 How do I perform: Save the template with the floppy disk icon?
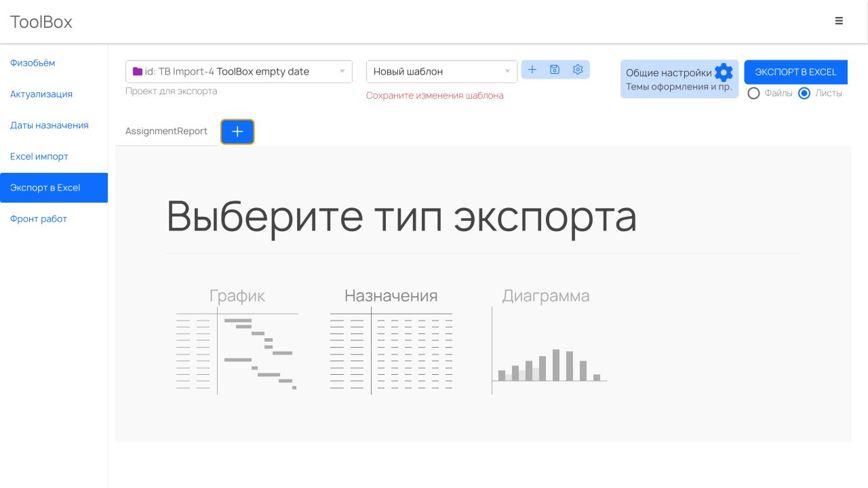(555, 70)
